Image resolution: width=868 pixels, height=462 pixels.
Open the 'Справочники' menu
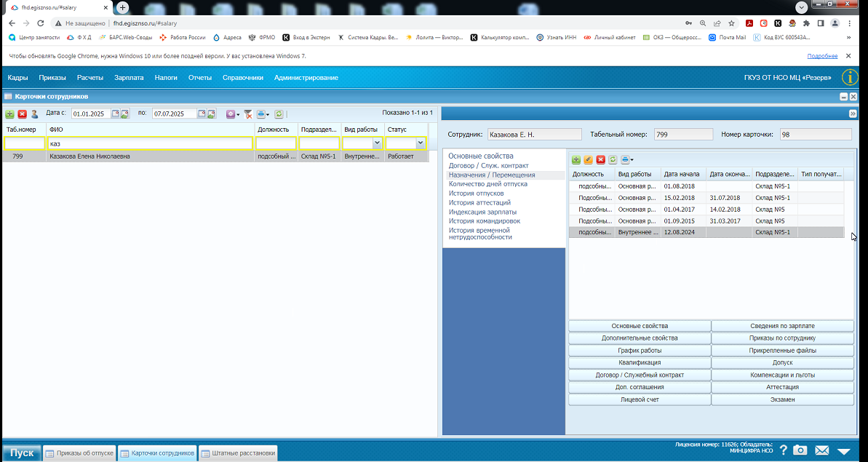[x=243, y=78]
